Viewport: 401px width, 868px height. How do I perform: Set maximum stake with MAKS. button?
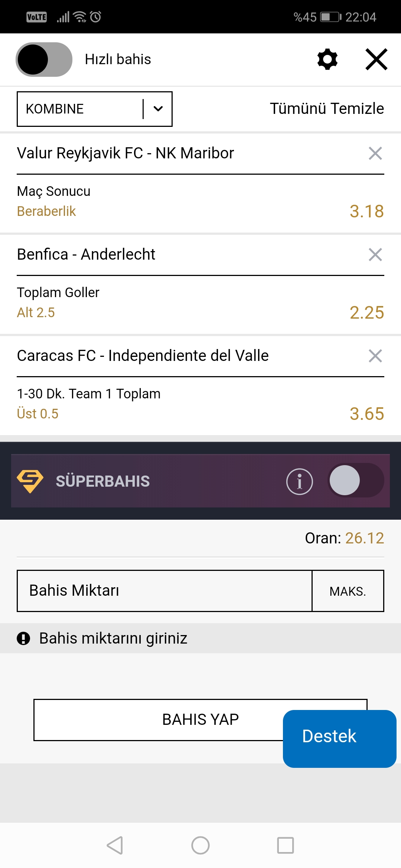coord(348,591)
